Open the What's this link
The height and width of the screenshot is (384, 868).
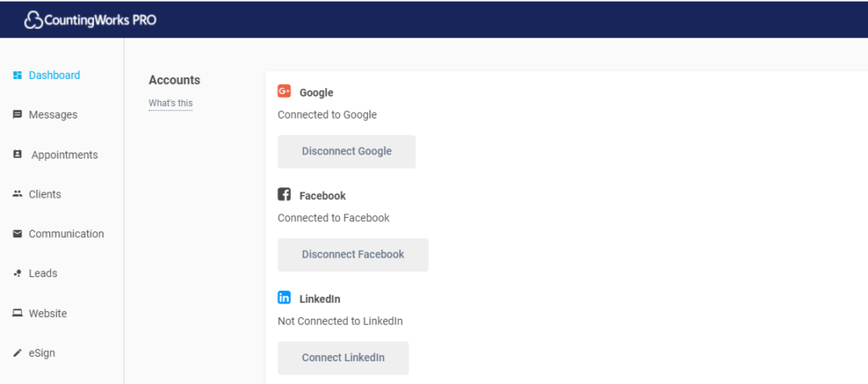(170, 103)
